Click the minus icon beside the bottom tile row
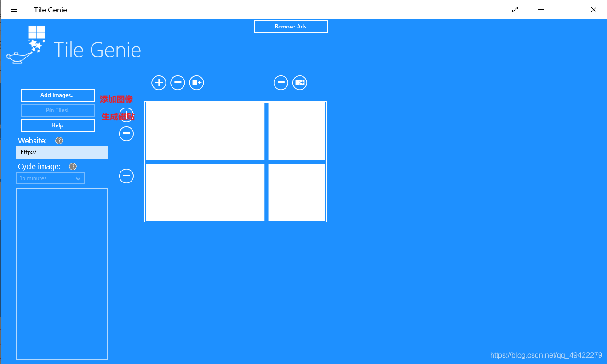 [x=126, y=176]
